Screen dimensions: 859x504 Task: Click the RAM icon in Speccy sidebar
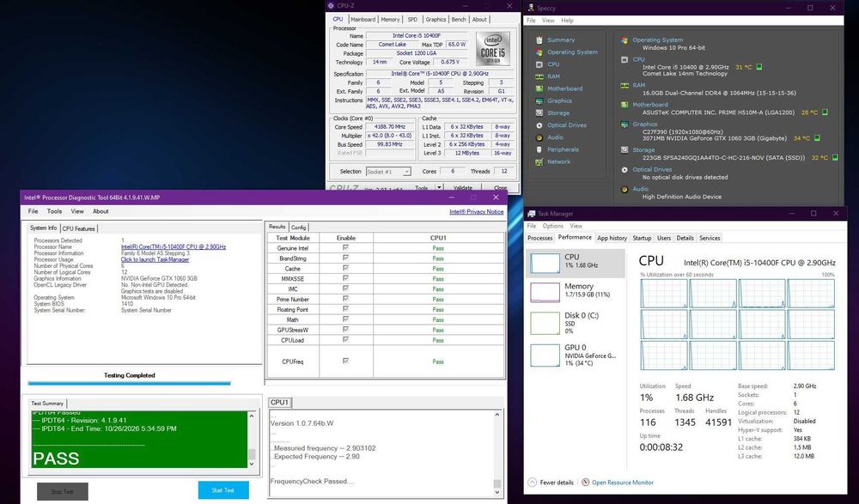pos(539,76)
